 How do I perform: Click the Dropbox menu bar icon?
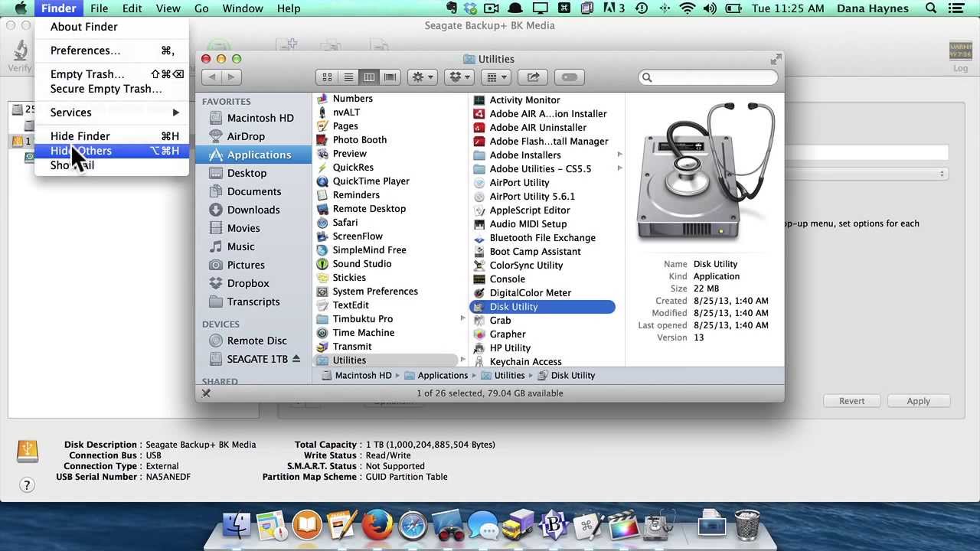pos(471,8)
